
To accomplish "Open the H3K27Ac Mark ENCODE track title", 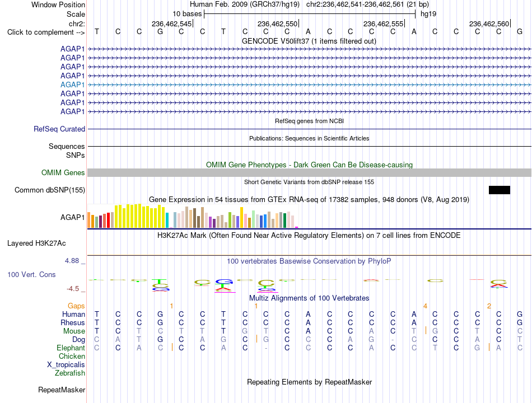I will (309, 236).
